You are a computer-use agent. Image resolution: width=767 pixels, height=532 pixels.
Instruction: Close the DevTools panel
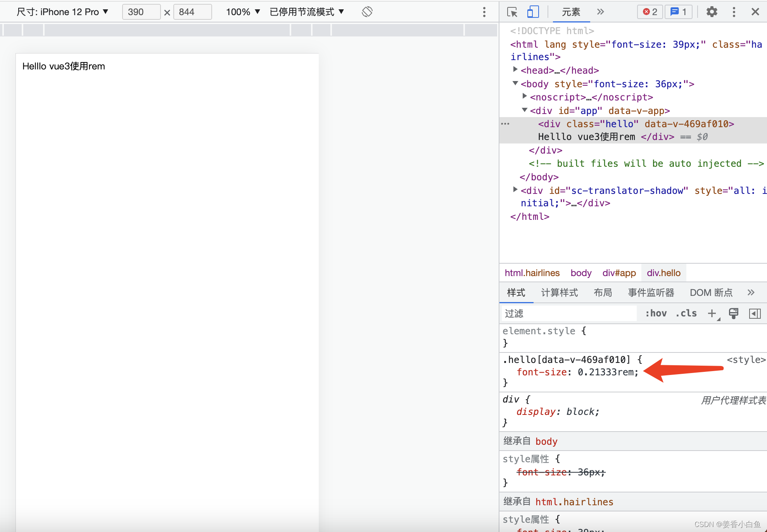755,12
